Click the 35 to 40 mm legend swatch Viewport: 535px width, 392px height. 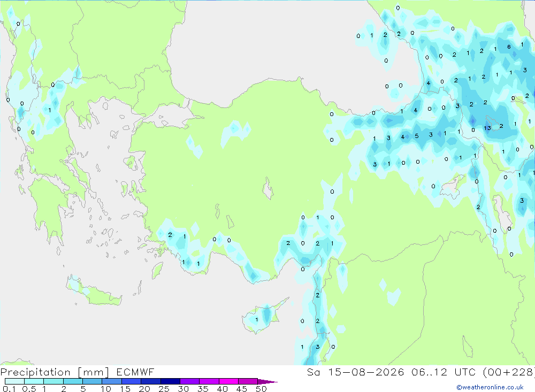point(209,381)
